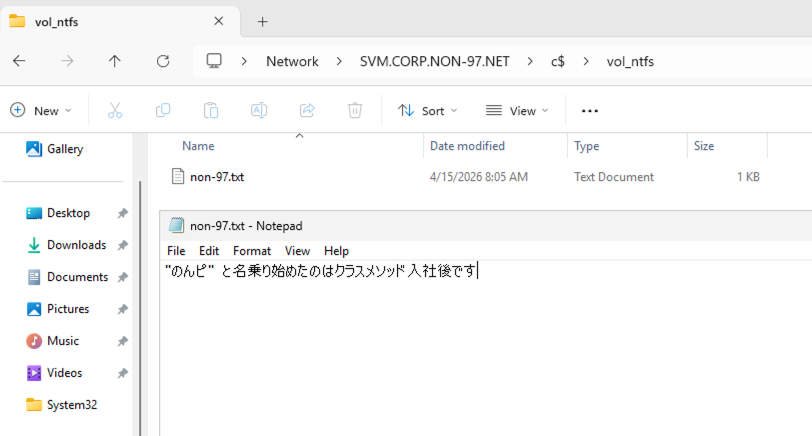
Task: Unpin Desktop using its pin icon
Action: [123, 213]
